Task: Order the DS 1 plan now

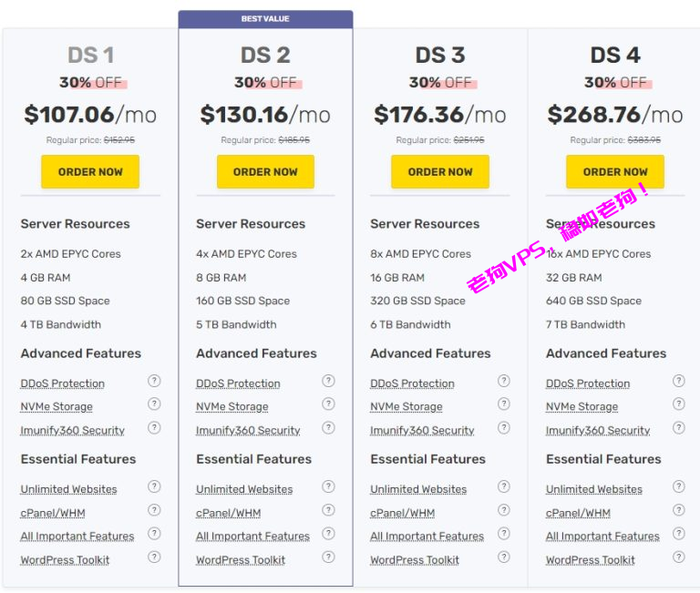Action: pyautogui.click(x=90, y=172)
